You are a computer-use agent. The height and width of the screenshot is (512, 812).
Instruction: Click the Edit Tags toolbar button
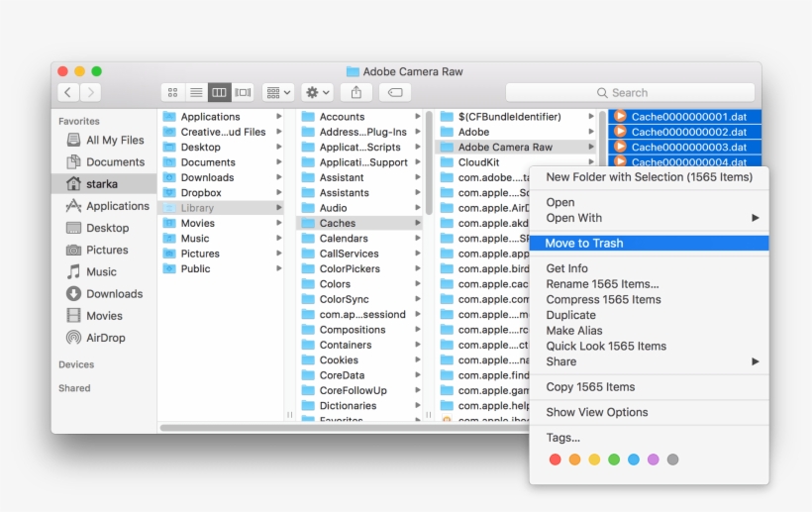[395, 93]
